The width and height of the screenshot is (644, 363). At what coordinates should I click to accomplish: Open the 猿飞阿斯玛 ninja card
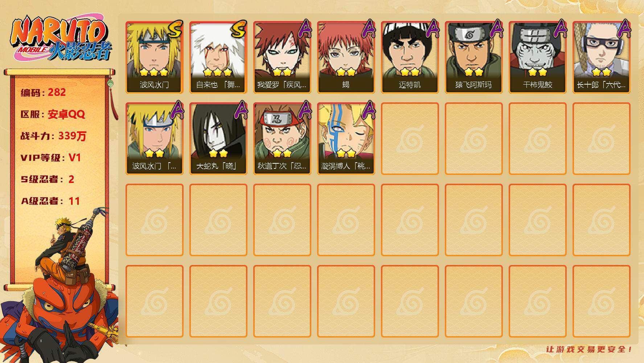[474, 57]
